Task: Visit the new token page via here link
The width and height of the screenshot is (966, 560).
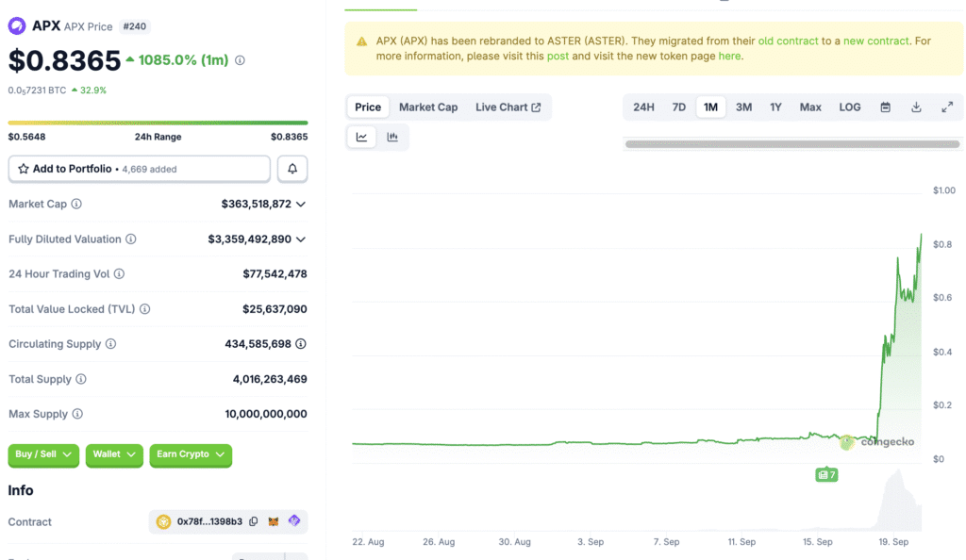Action: click(729, 56)
